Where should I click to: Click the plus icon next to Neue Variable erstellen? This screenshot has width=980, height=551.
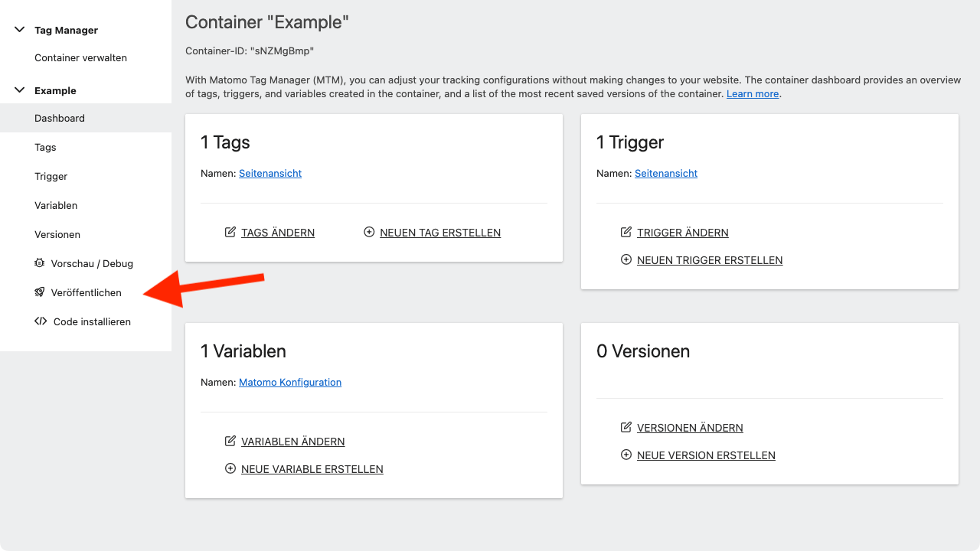click(230, 468)
